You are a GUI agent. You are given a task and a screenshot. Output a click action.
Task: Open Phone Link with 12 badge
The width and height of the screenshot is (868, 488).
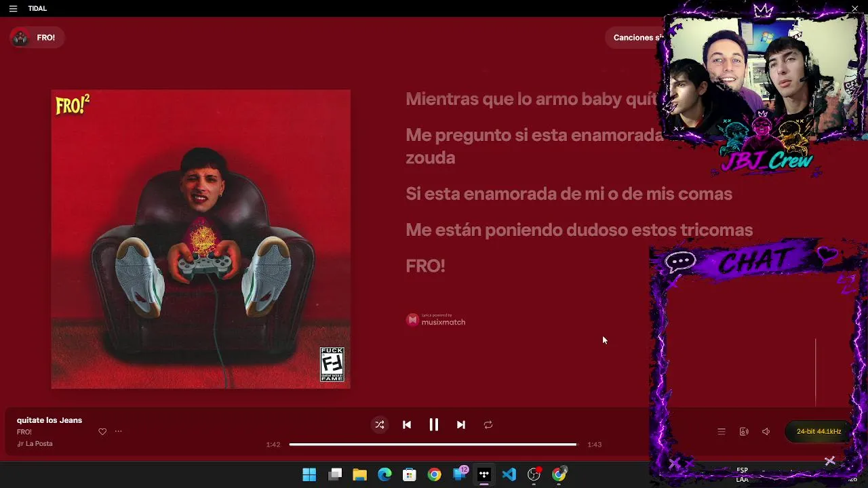click(x=460, y=474)
